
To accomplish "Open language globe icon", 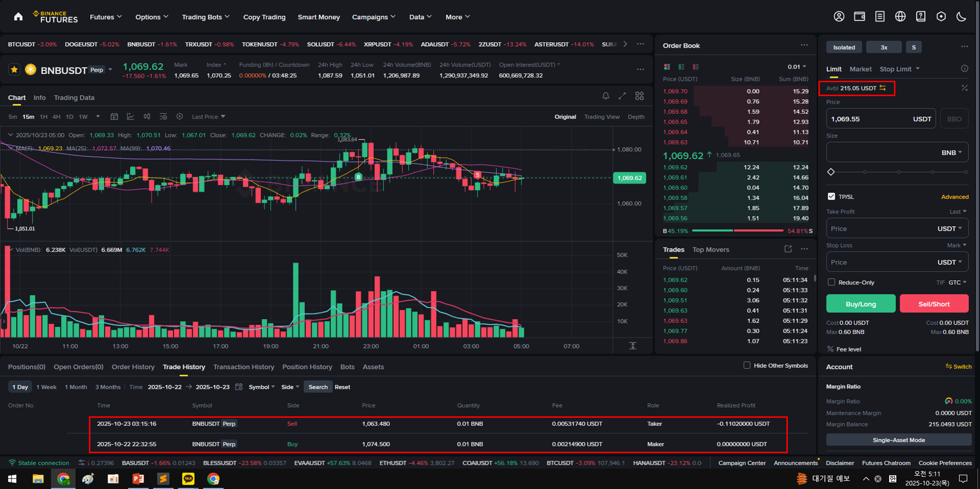I will coord(900,17).
